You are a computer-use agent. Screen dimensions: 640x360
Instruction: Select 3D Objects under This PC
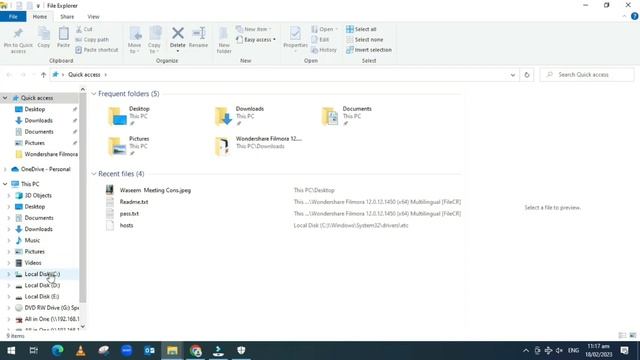(38, 196)
